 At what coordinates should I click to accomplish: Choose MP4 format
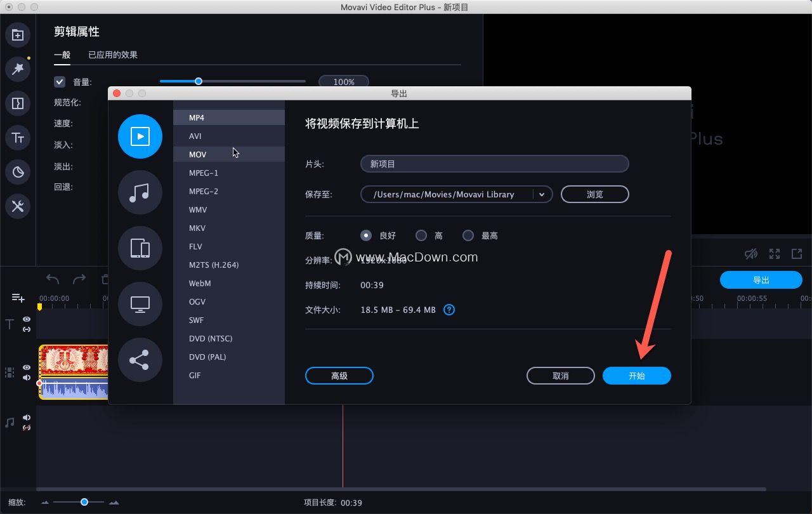pyautogui.click(x=229, y=117)
